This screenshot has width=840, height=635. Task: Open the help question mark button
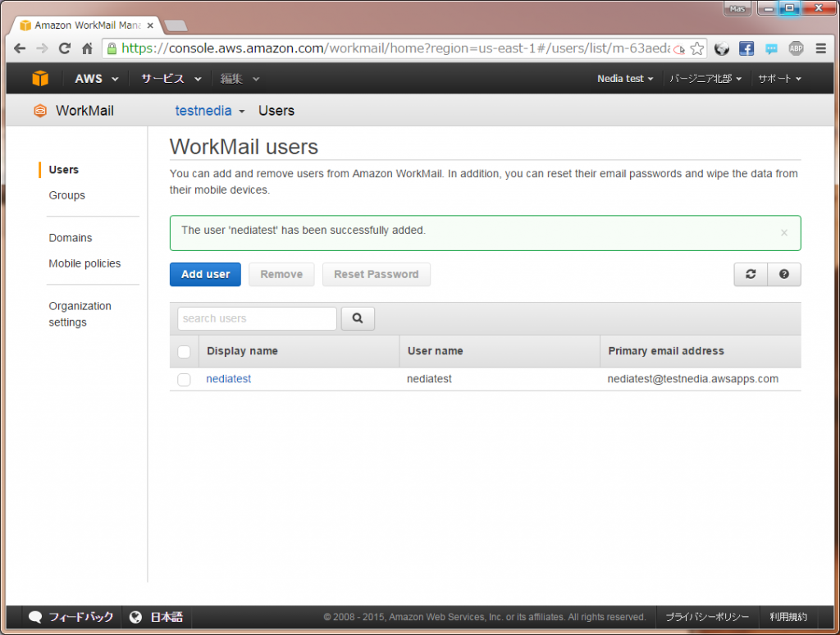pyautogui.click(x=783, y=274)
